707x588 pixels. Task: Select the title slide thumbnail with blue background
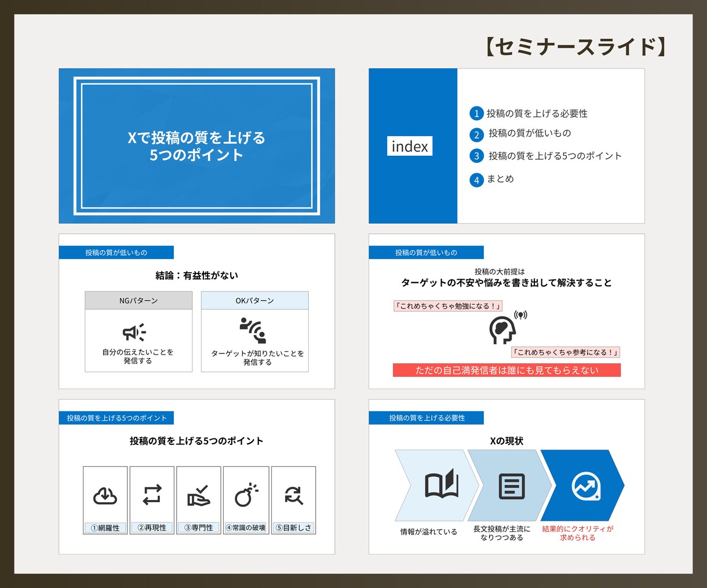coord(196,146)
